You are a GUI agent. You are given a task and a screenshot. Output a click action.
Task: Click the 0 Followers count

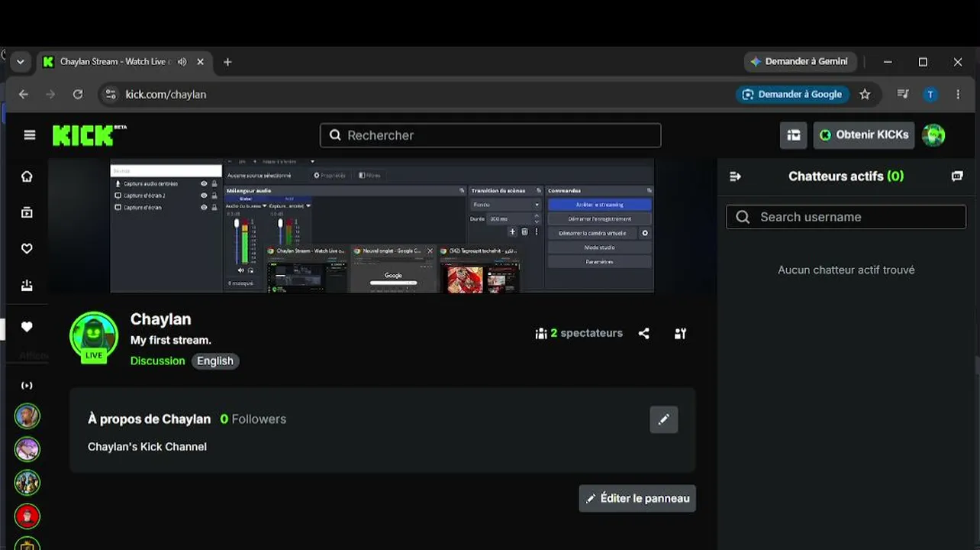click(253, 419)
